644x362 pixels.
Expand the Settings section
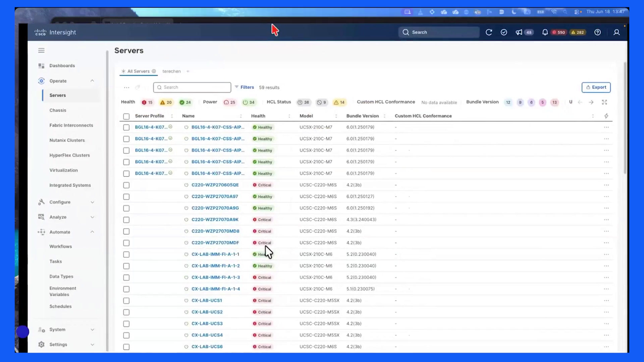[92, 345]
